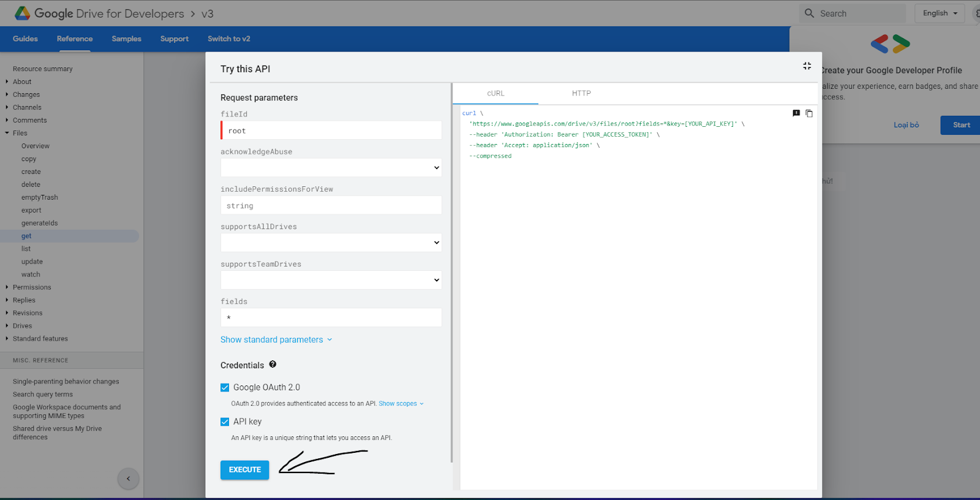Open the files copy method
This screenshot has height=500, width=980.
pyautogui.click(x=29, y=159)
